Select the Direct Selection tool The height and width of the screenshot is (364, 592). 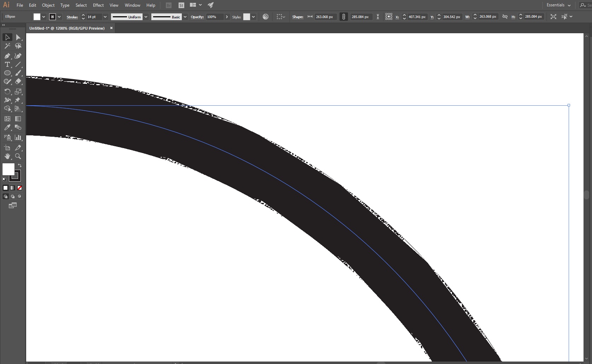coord(18,37)
